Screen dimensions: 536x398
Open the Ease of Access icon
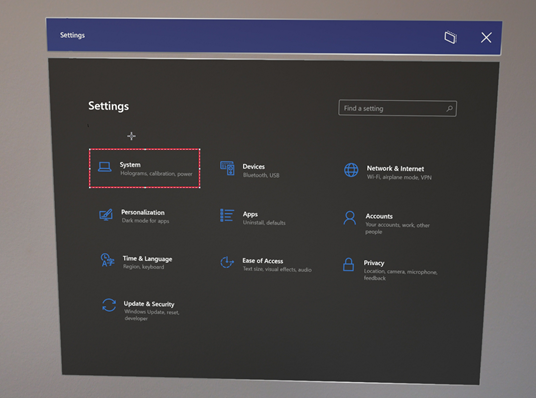pyautogui.click(x=227, y=262)
